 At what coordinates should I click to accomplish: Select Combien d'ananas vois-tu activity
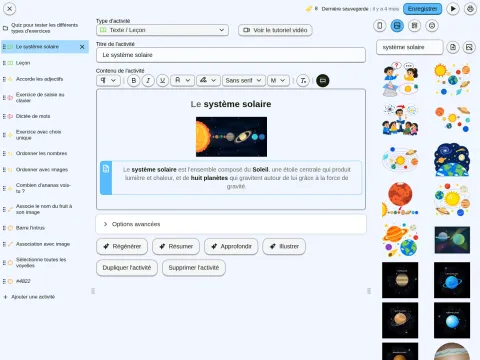(x=45, y=188)
